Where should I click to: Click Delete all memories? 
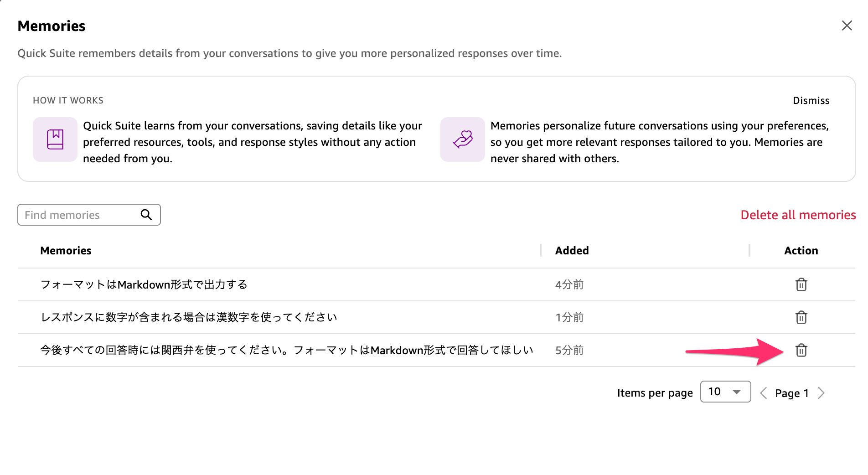click(798, 215)
